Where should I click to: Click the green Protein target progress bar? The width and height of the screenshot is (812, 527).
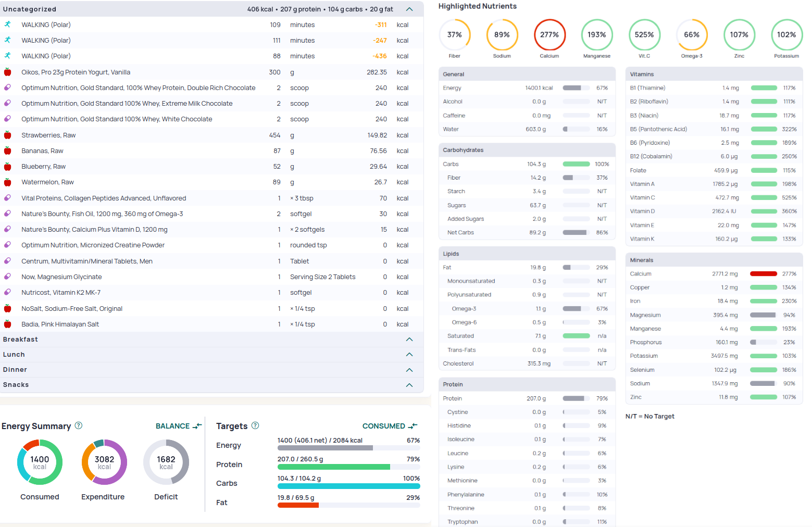tap(349, 467)
